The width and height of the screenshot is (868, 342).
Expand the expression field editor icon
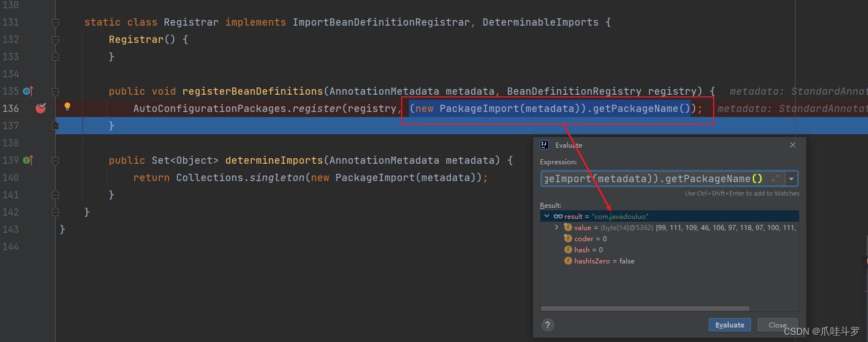(x=776, y=179)
